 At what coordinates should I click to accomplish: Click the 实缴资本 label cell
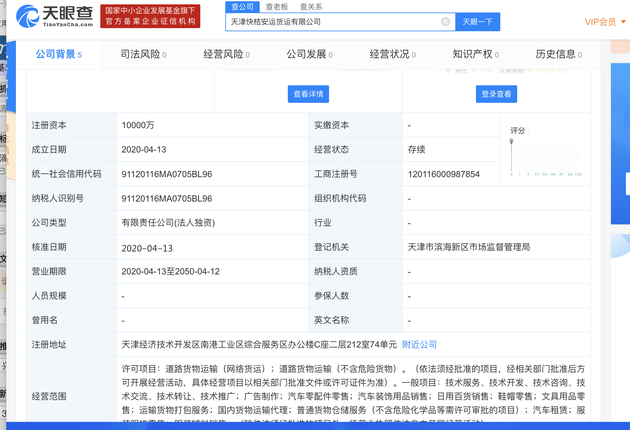[x=356, y=125]
